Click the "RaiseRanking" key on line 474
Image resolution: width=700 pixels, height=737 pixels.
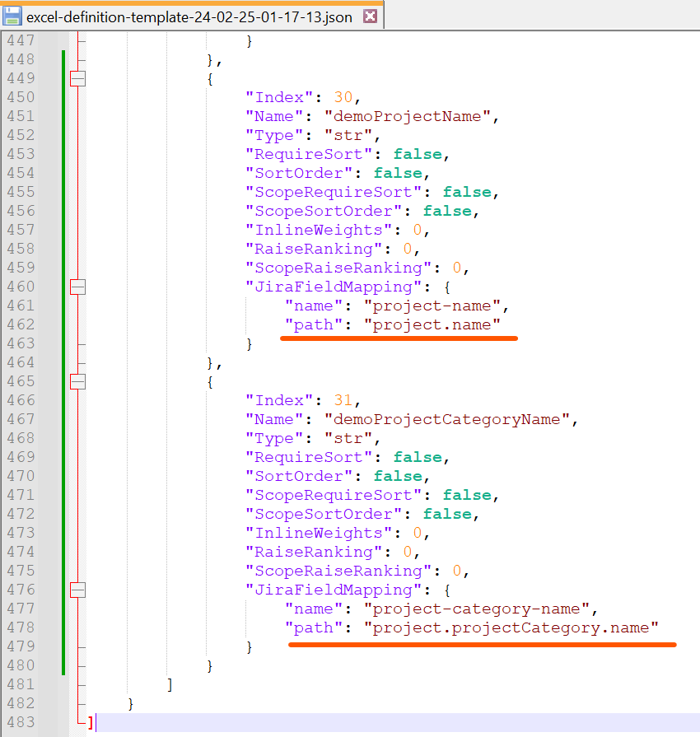click(x=314, y=552)
